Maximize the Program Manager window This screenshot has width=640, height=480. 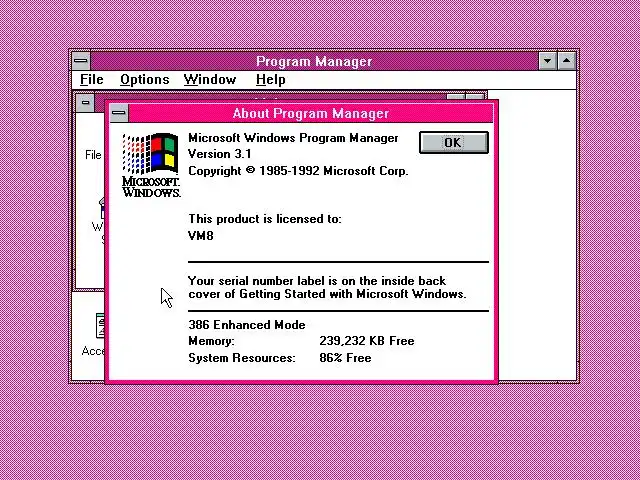coord(566,61)
